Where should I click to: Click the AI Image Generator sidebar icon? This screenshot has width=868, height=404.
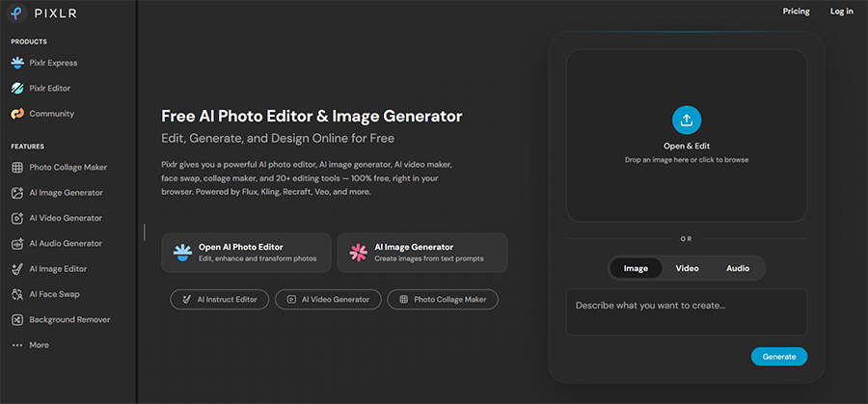[x=17, y=193]
